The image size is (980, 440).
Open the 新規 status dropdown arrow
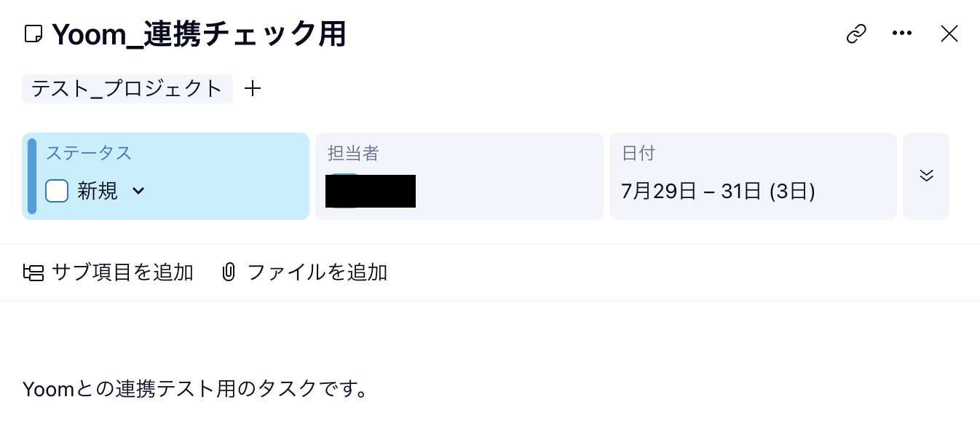138,191
